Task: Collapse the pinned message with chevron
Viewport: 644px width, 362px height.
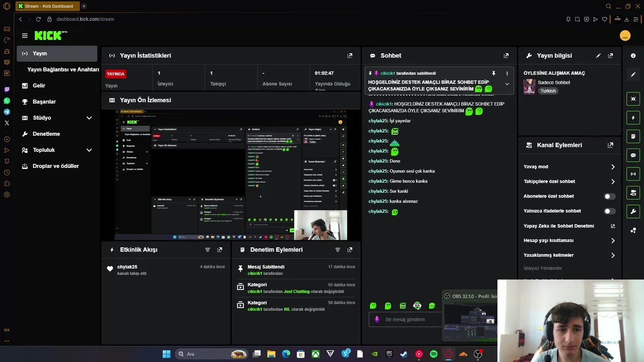Action: [x=507, y=84]
